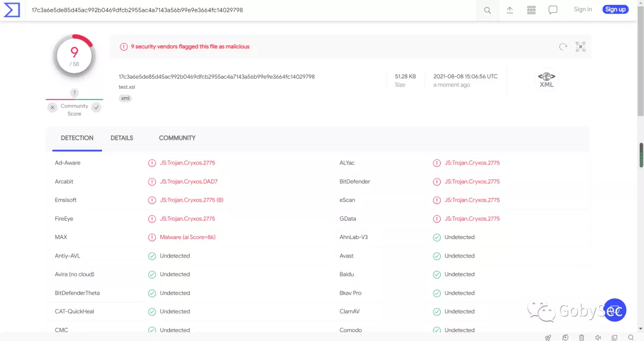Click the scrollbar down arrow
Viewport: 644px width, 341px height.
[640, 328]
